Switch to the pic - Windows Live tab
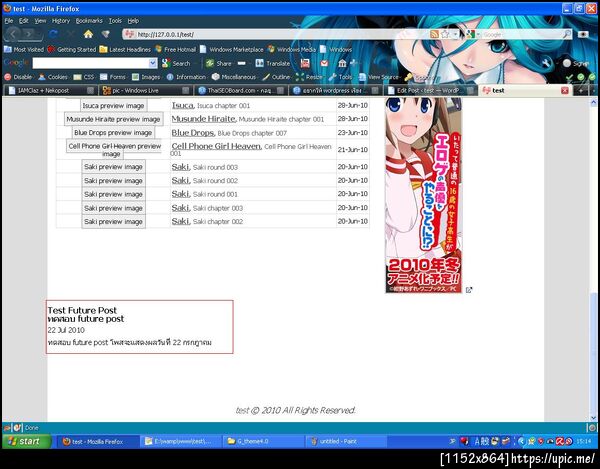600x469 pixels. [145, 90]
